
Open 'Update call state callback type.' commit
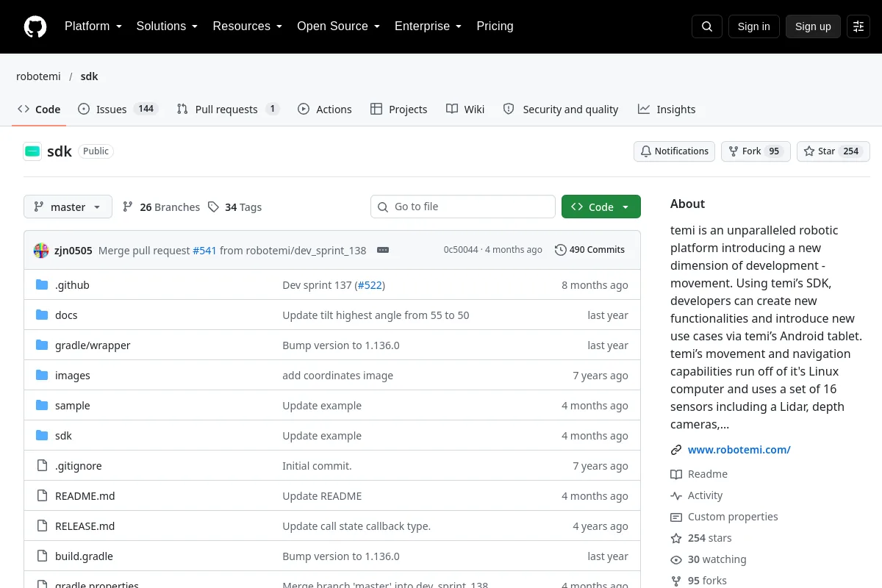pyautogui.click(x=356, y=526)
